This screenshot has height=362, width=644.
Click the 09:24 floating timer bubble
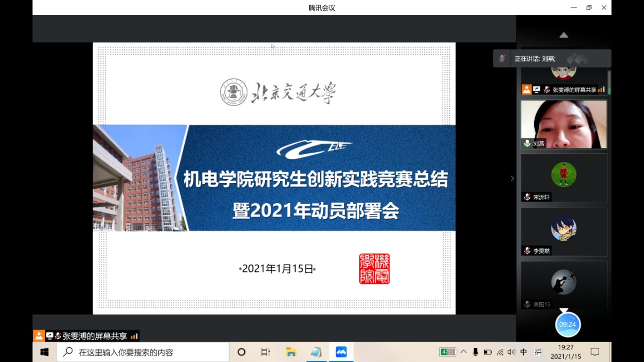point(567,324)
